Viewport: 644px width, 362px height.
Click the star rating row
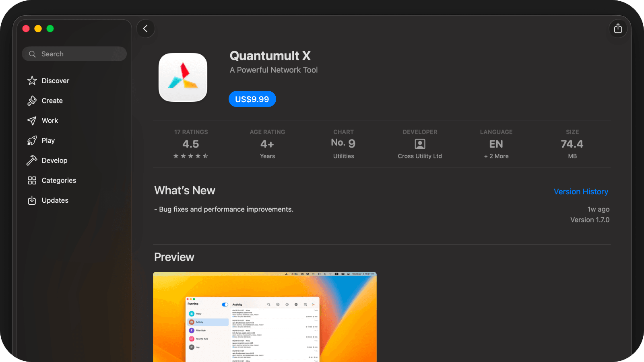191,156
